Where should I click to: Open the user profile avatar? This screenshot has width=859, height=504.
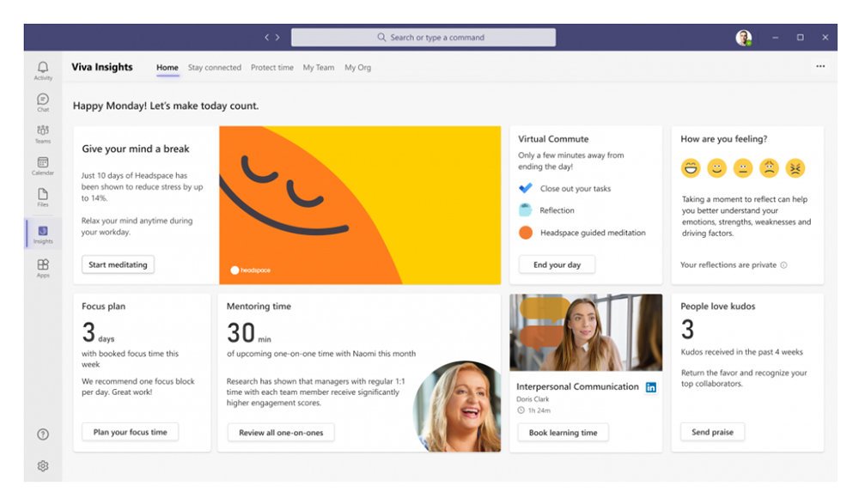tap(743, 37)
